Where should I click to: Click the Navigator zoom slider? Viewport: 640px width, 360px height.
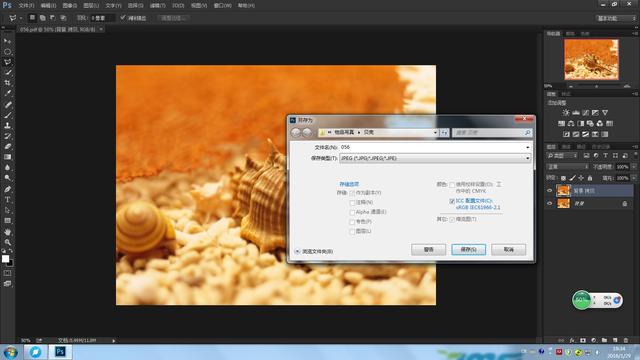tap(597, 86)
